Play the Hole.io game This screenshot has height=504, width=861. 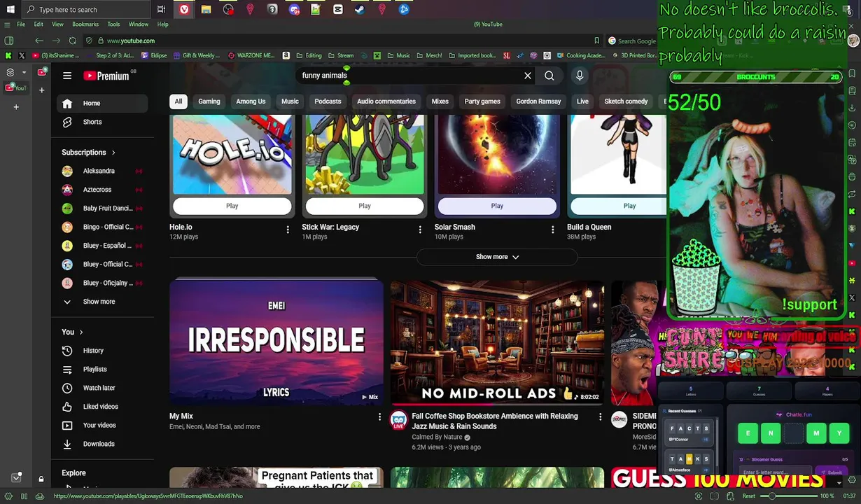[232, 206]
